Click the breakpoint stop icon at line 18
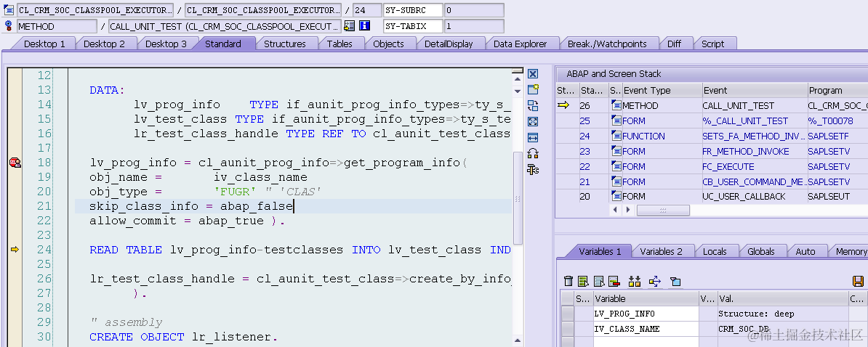 [15, 162]
